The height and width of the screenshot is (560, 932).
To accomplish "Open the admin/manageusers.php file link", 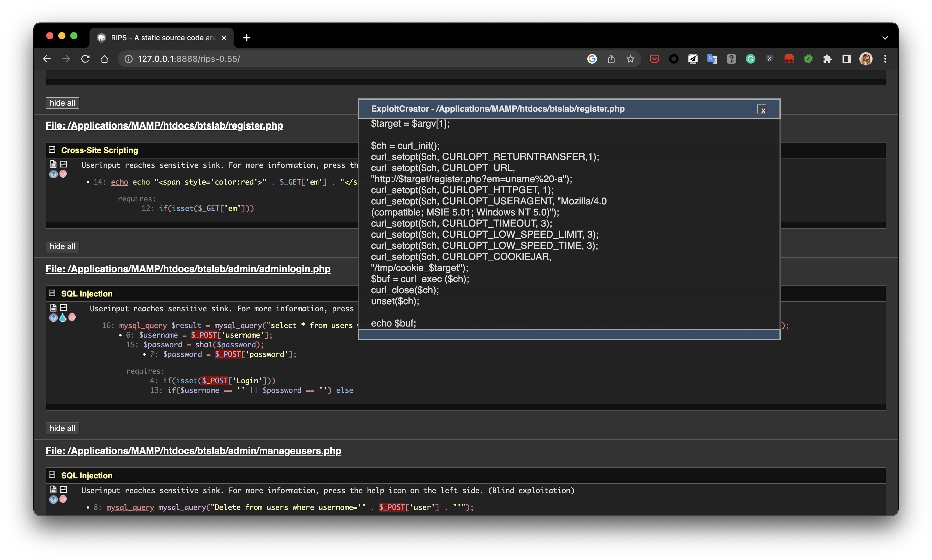I will click(193, 450).
